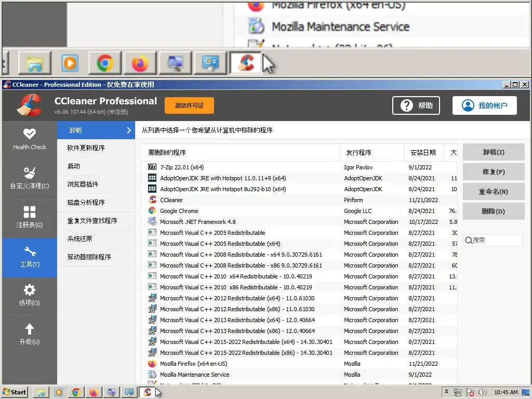Click the Upgrade (升级) arrow icon
This screenshot has width=532, height=399.
coord(30,329)
